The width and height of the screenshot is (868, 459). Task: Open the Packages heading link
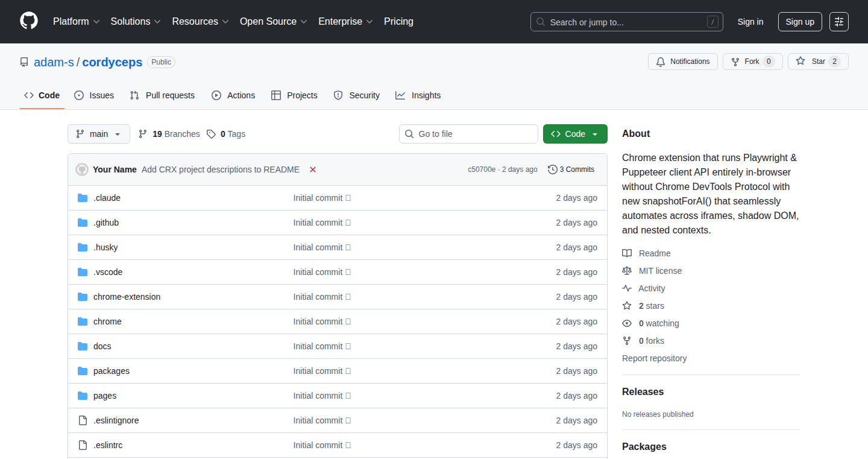[644, 446]
